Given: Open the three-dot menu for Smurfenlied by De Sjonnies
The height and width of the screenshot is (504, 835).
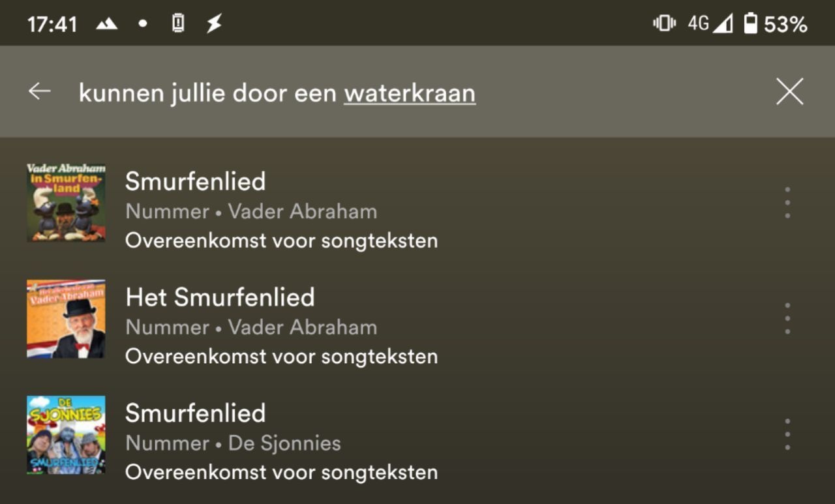Looking at the screenshot, I should pyautogui.click(x=787, y=435).
